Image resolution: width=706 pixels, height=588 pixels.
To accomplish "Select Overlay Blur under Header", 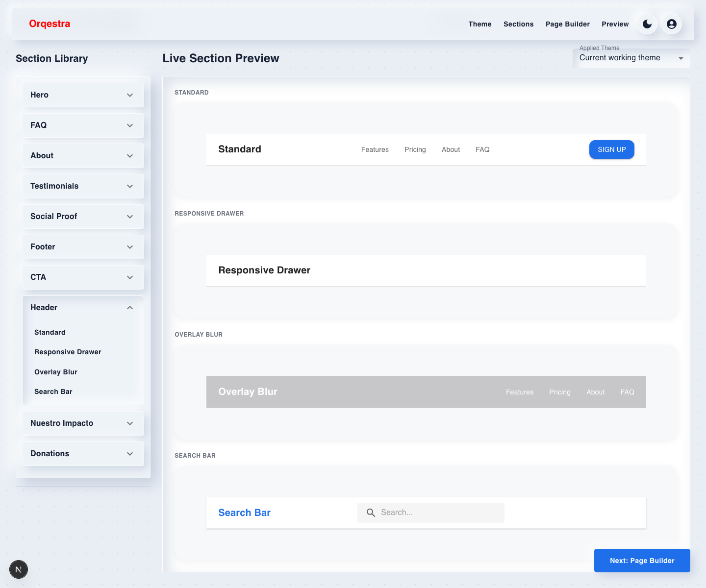I will click(x=56, y=372).
